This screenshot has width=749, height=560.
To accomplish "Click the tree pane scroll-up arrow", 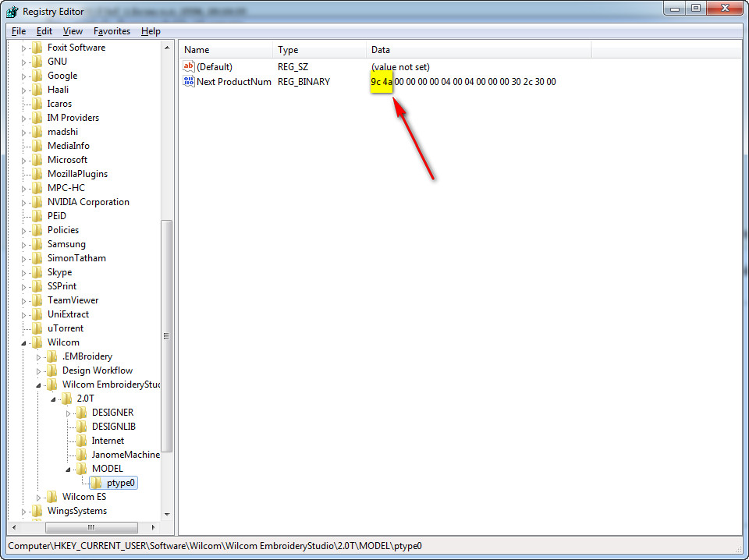I will [167, 48].
